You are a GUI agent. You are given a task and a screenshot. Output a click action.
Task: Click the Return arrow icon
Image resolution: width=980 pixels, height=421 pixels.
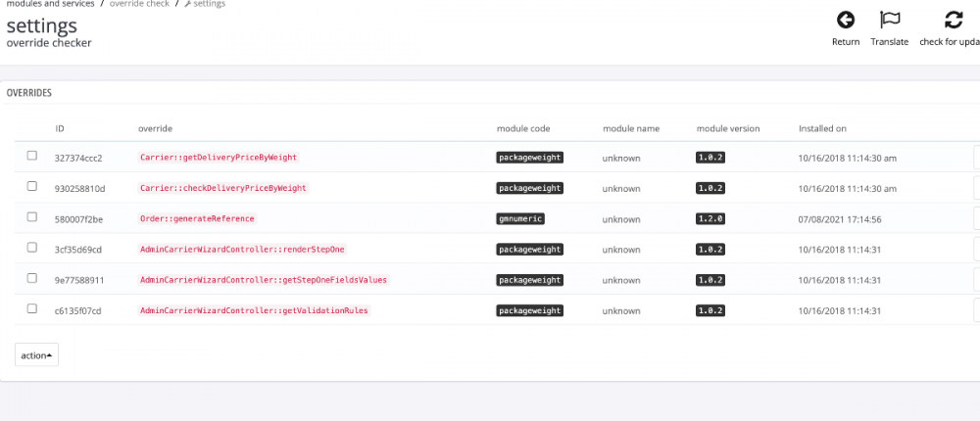point(845,20)
